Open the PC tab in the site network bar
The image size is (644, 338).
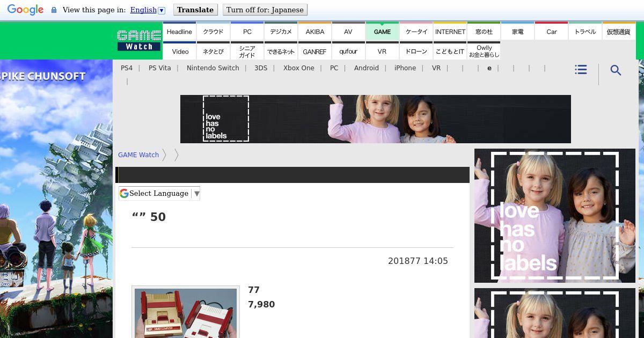pos(247,31)
